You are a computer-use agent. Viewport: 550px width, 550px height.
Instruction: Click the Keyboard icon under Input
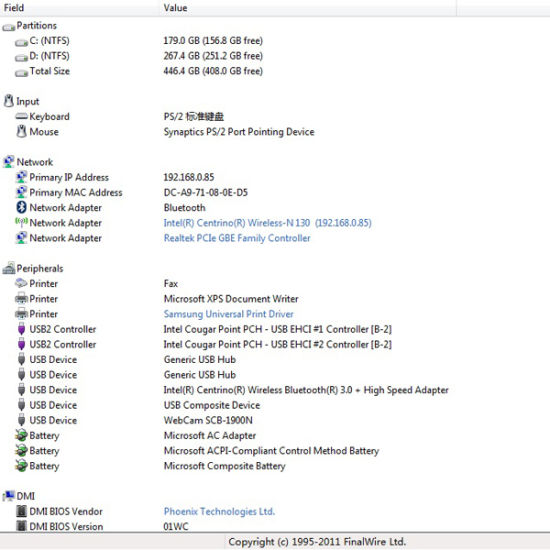coord(21,116)
